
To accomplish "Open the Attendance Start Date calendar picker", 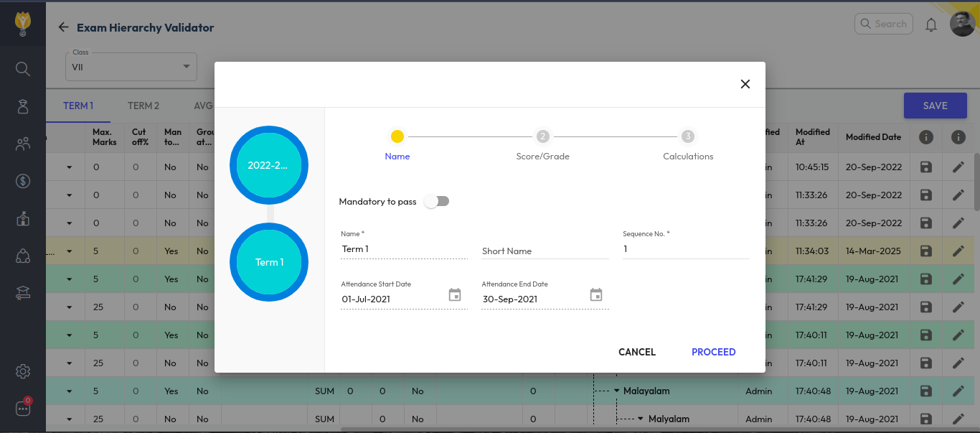I will coord(455,295).
